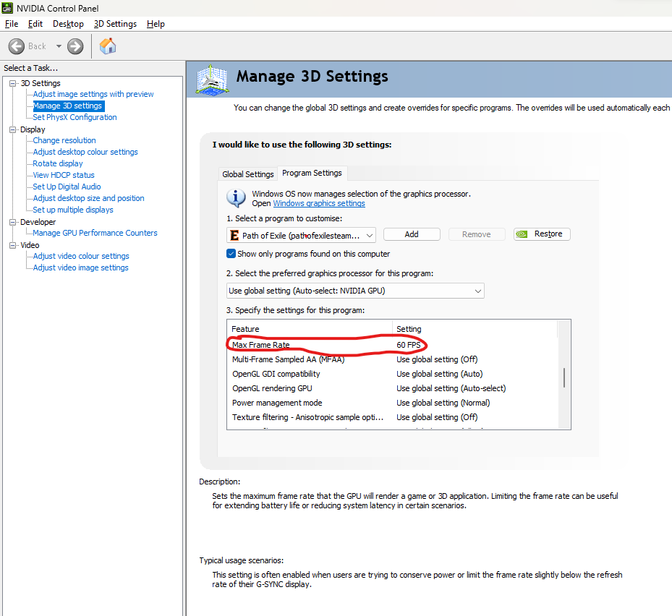Open Adjust video colour settings
Viewport: 672px width, 616px height.
[x=81, y=256]
